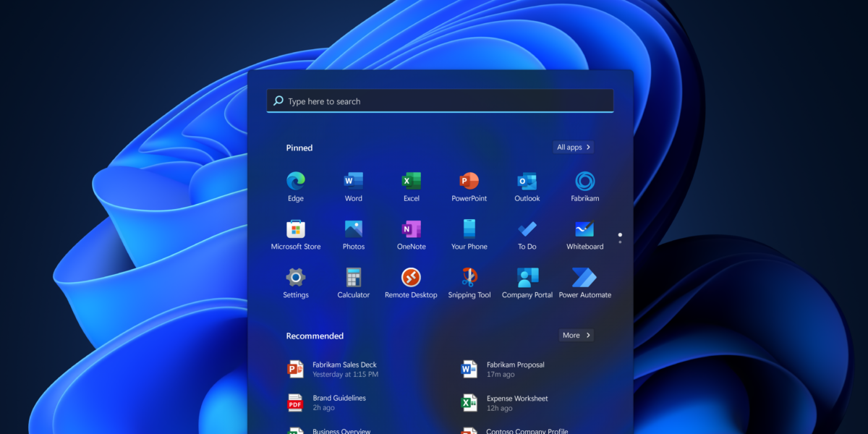Viewport: 868px width, 434px height.
Task: Launch PowerPoint
Action: (x=469, y=182)
